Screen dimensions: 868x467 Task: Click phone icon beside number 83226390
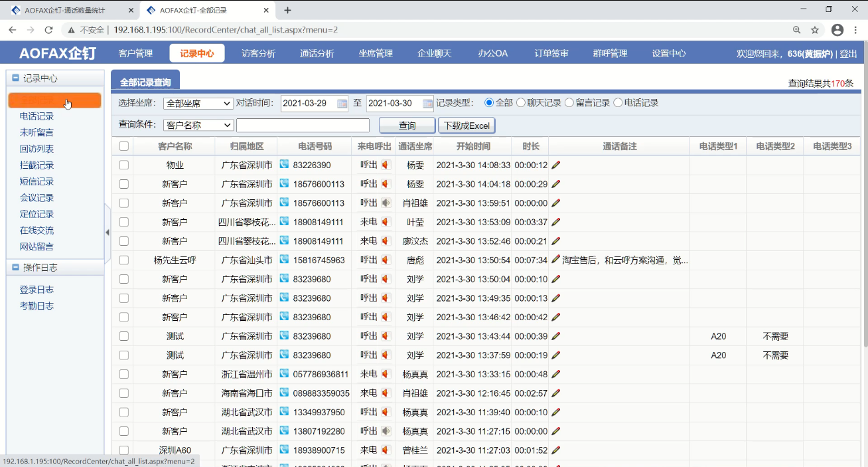pos(284,165)
